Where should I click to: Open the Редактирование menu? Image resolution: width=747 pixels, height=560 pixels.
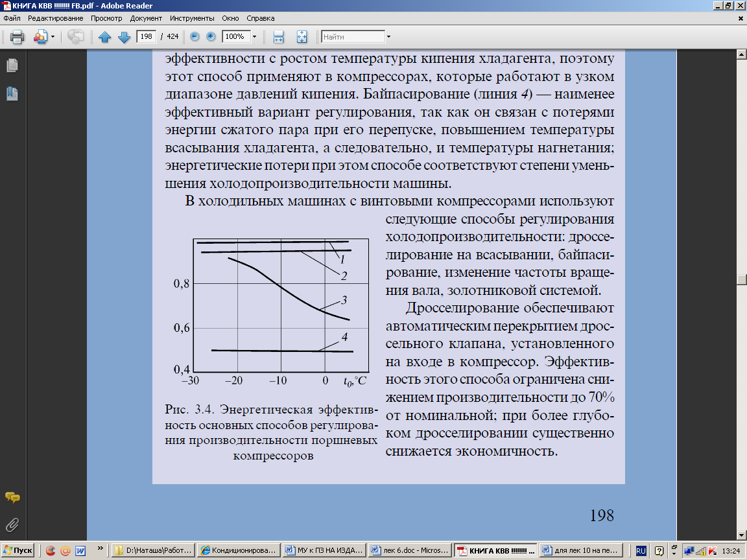[55, 18]
